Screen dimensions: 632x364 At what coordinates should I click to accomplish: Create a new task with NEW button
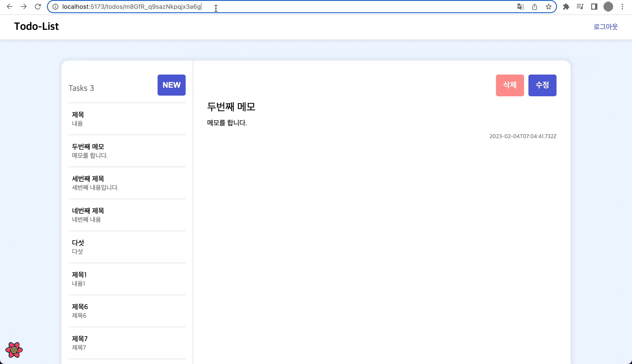click(171, 85)
